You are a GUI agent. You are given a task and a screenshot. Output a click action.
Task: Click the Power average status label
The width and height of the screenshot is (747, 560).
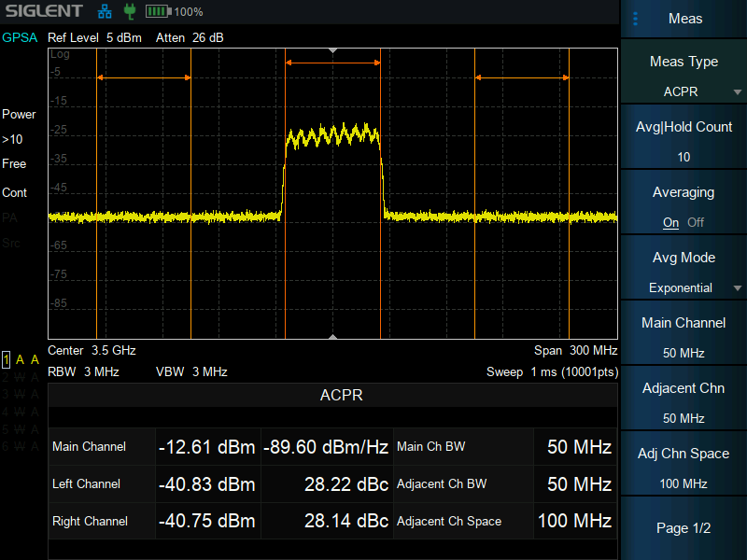pos(19,114)
